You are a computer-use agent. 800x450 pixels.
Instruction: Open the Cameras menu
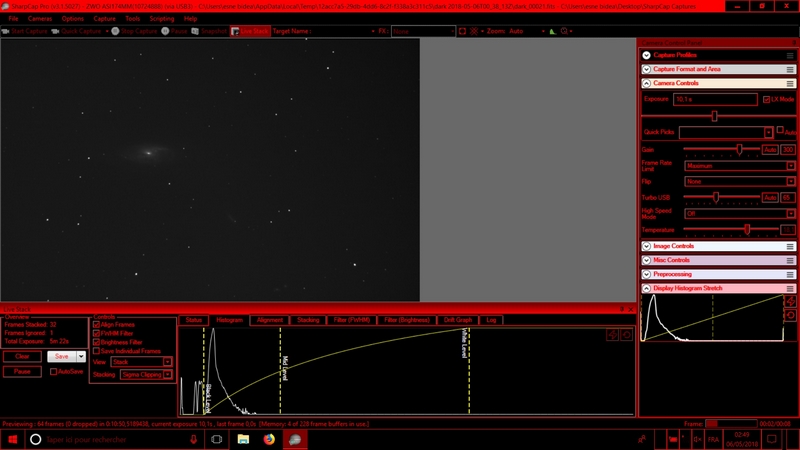[40, 18]
